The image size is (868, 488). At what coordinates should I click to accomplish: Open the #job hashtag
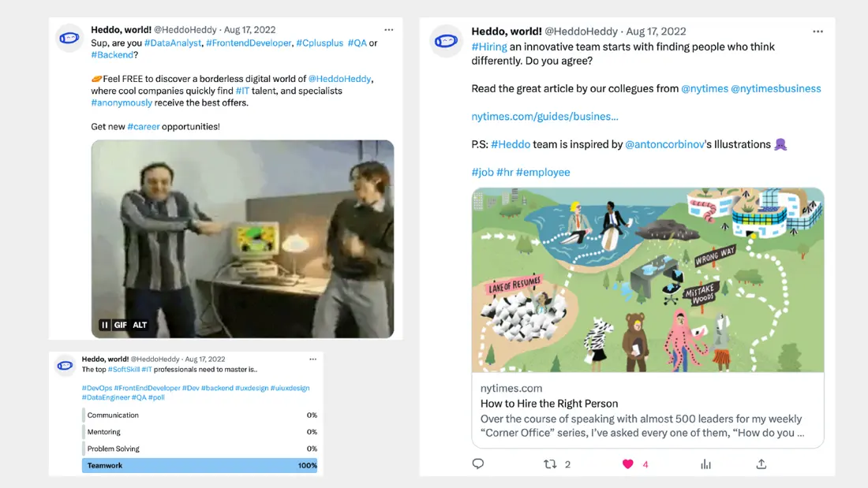(x=482, y=172)
